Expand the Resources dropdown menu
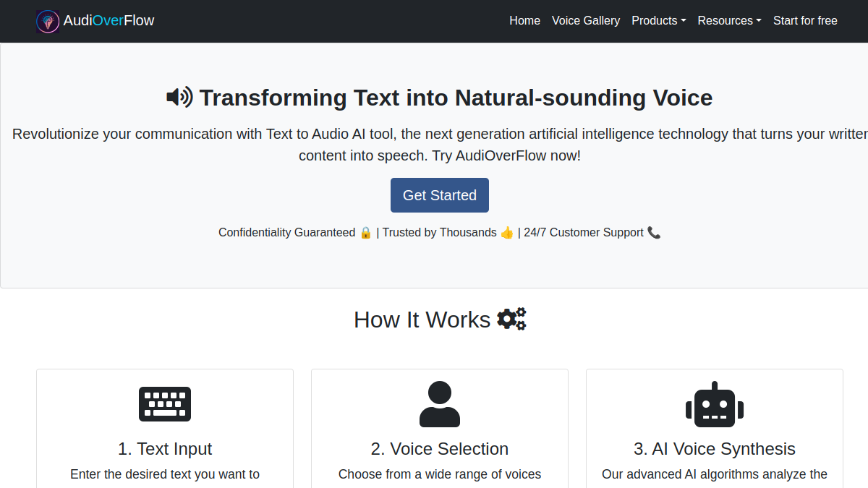 click(x=730, y=21)
